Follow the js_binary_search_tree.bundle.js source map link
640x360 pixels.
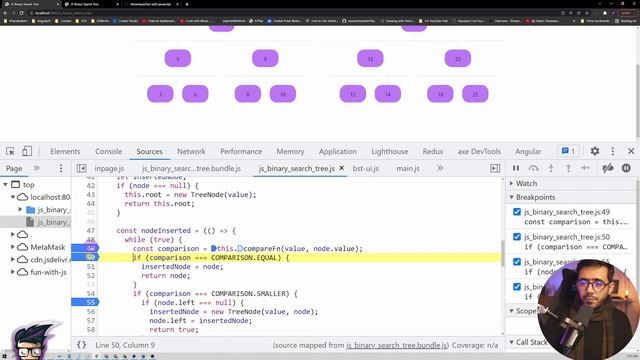click(x=397, y=345)
